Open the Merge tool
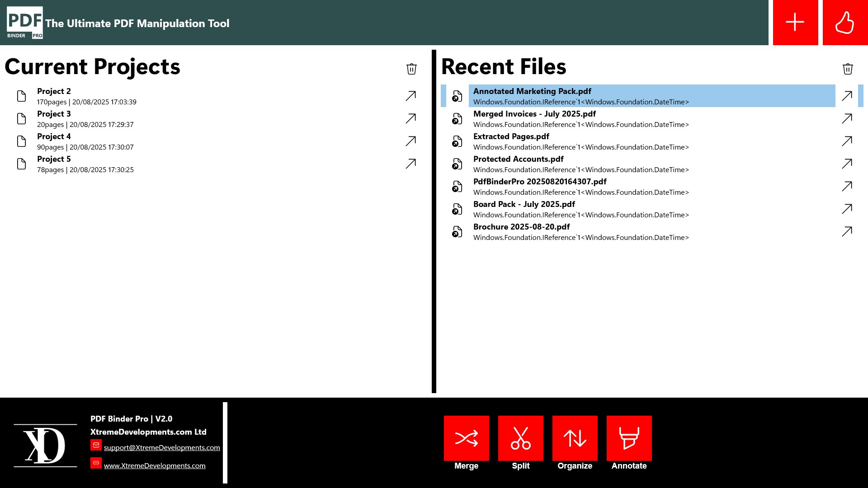This screenshot has width=868, height=488. pyautogui.click(x=466, y=438)
